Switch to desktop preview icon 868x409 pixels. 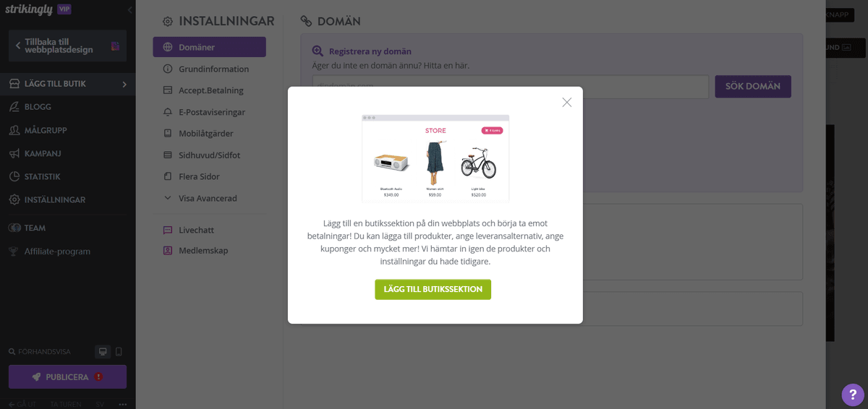103,352
